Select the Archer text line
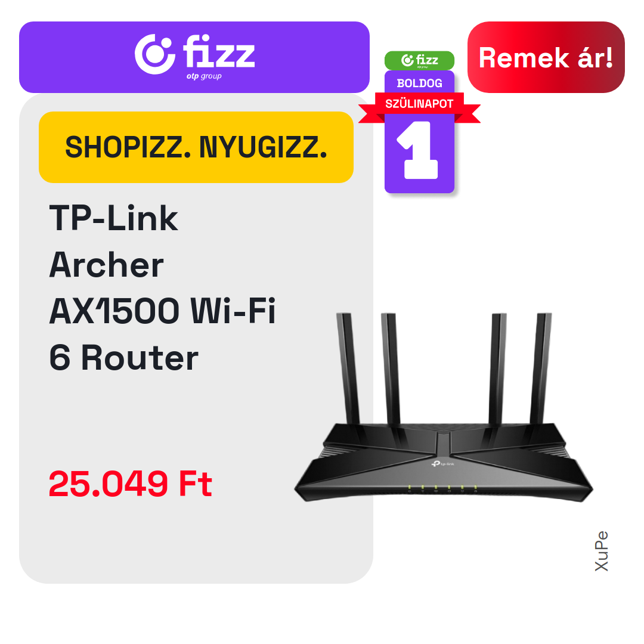The height and width of the screenshot is (644, 644). point(106,265)
